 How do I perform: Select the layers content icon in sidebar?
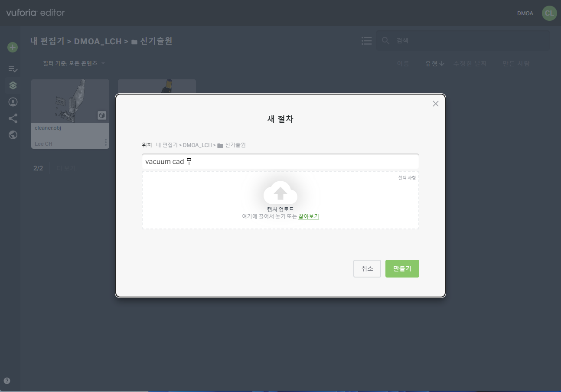coord(13,85)
